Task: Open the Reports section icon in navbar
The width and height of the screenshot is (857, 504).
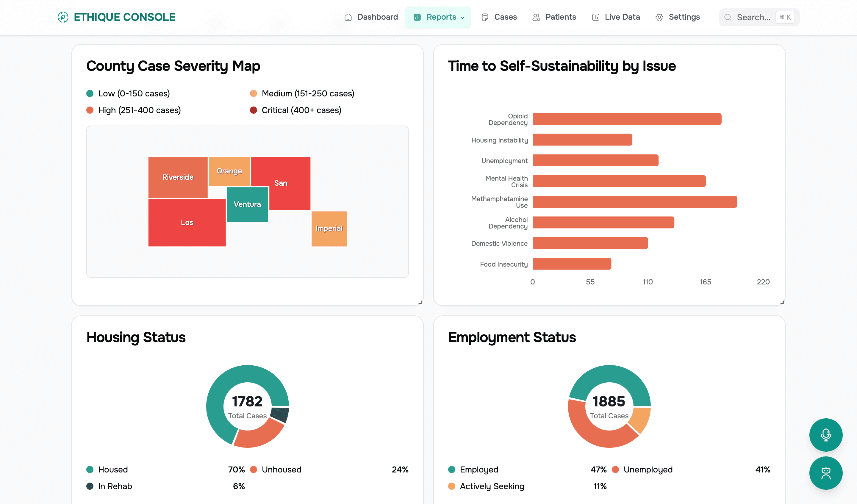Action: tap(417, 17)
